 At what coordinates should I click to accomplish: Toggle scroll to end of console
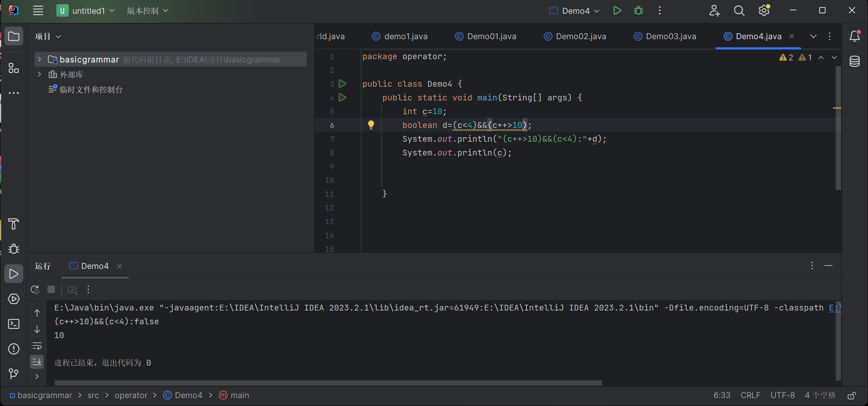pos(37,362)
